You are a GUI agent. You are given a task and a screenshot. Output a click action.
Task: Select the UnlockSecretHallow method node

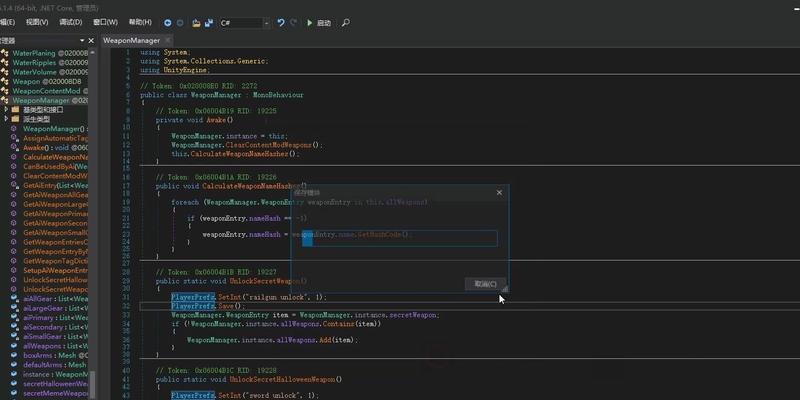(55, 280)
